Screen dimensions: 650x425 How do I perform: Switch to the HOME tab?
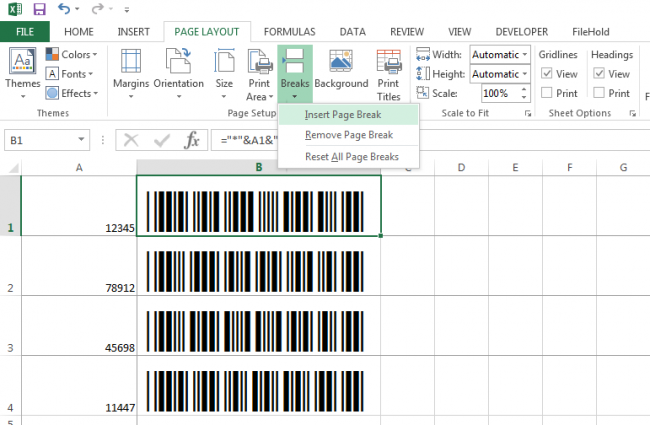pos(79,32)
